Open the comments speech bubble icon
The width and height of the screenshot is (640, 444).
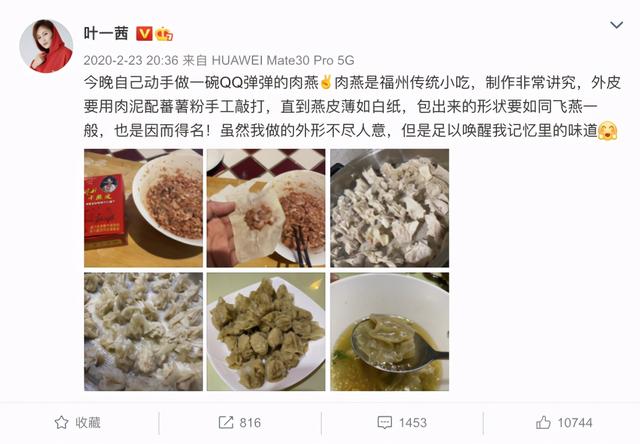(x=384, y=422)
